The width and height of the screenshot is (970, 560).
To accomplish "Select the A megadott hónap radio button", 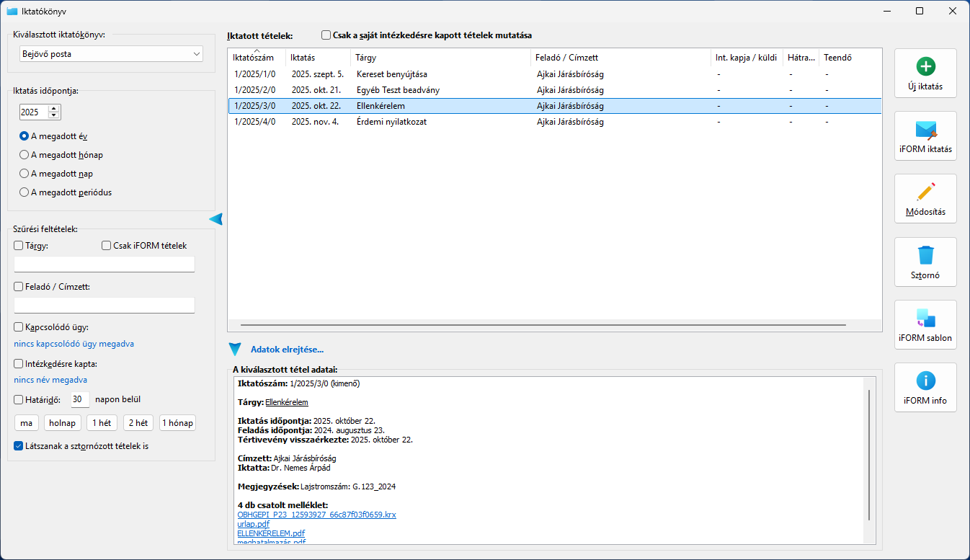I will pos(25,155).
